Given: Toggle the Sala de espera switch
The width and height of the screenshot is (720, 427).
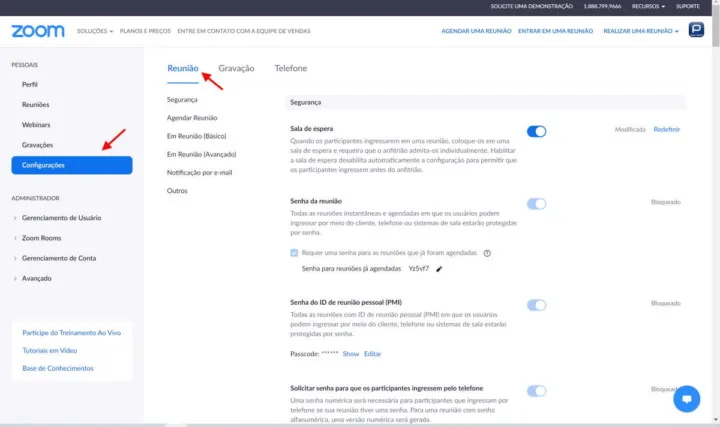Looking at the screenshot, I should (536, 130).
